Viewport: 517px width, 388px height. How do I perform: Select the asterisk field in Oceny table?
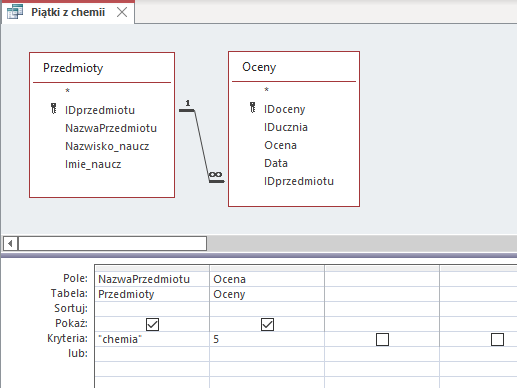point(267,90)
